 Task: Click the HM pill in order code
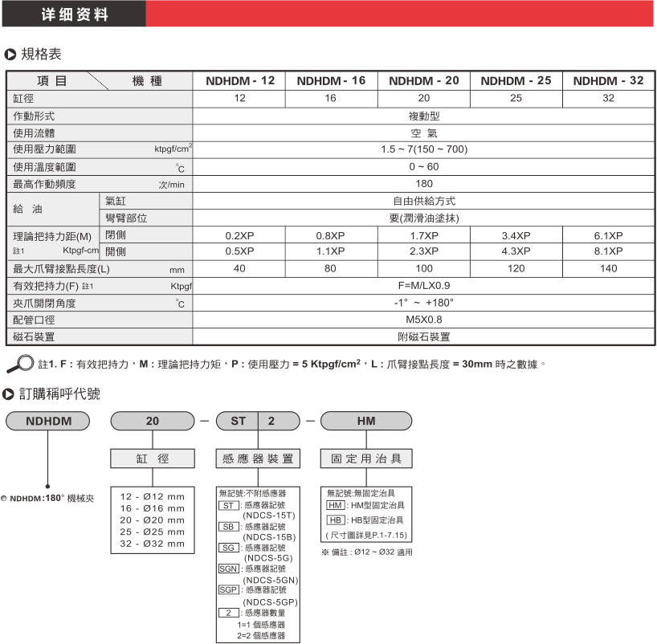[366, 421]
